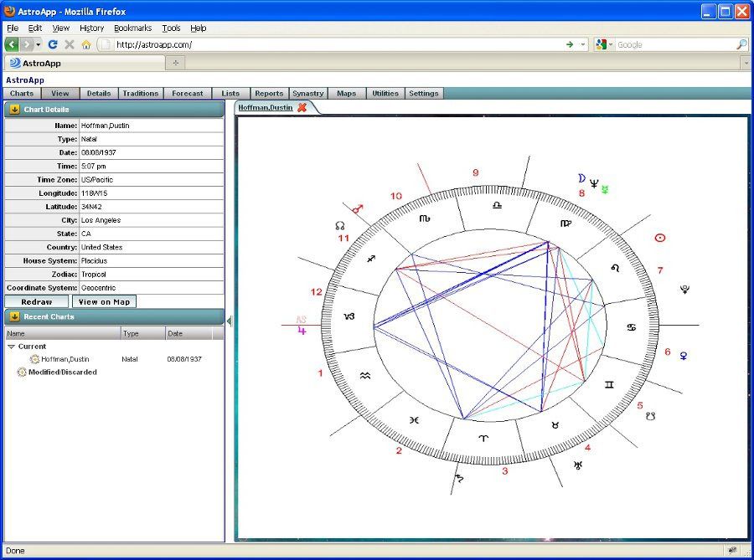Close the Hoffman,Dustin chart tab
This screenshot has height=560, width=754.
coord(302,107)
